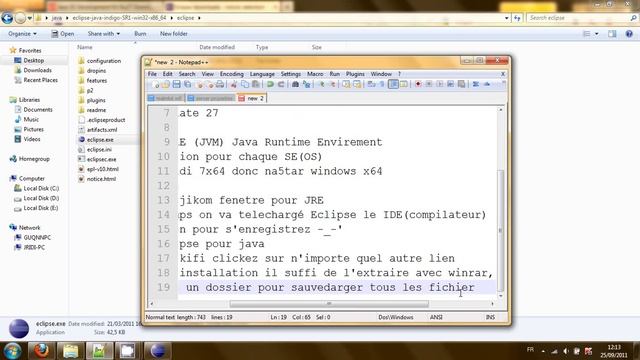640x360 pixels.
Task: Click the Save All icon in Notepad++
Action: tap(187, 84)
